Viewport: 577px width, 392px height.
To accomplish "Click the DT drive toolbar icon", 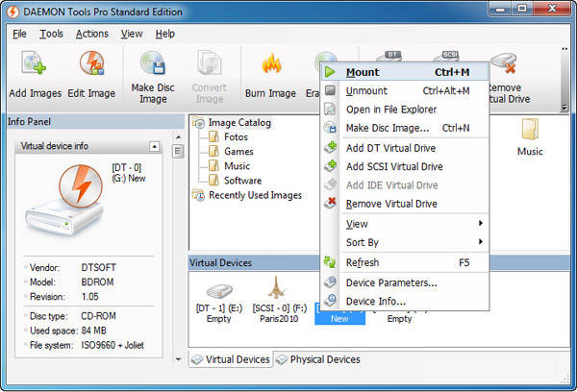I will [x=391, y=56].
